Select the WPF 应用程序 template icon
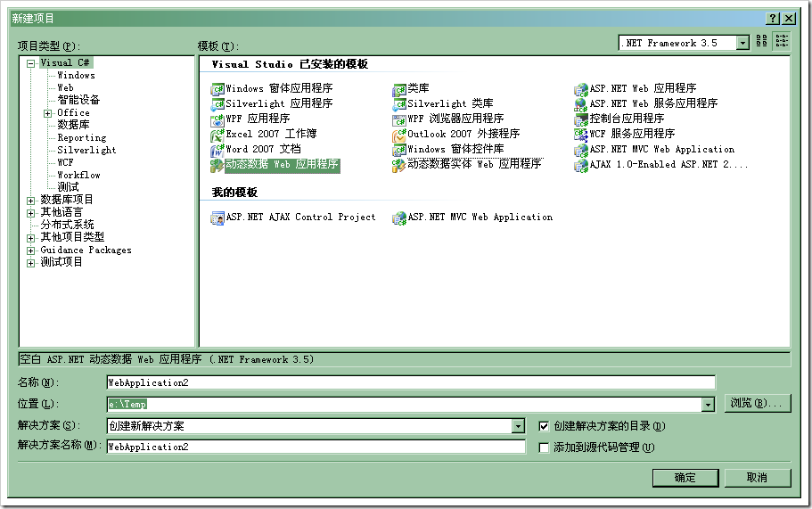Screen dimensions: 812x509 pos(217,119)
